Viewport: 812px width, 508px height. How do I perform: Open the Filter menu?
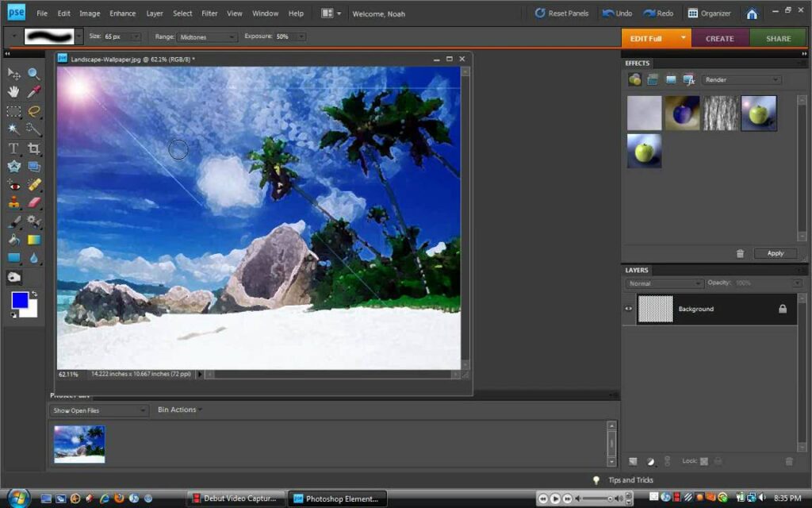[209, 13]
